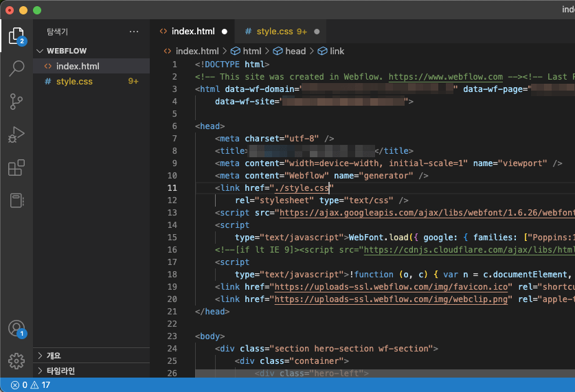Select index.html in the file tree
The width and height of the screenshot is (575, 392).
[x=91, y=67]
